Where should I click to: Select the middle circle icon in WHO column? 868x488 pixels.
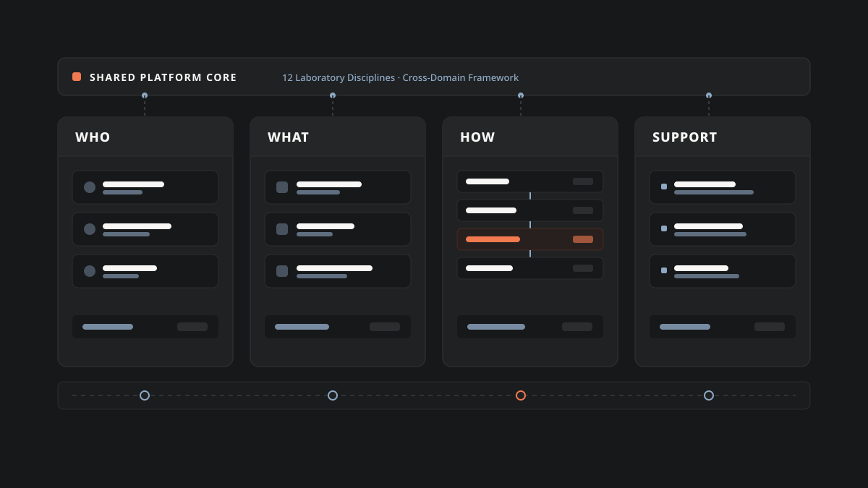coord(90,229)
